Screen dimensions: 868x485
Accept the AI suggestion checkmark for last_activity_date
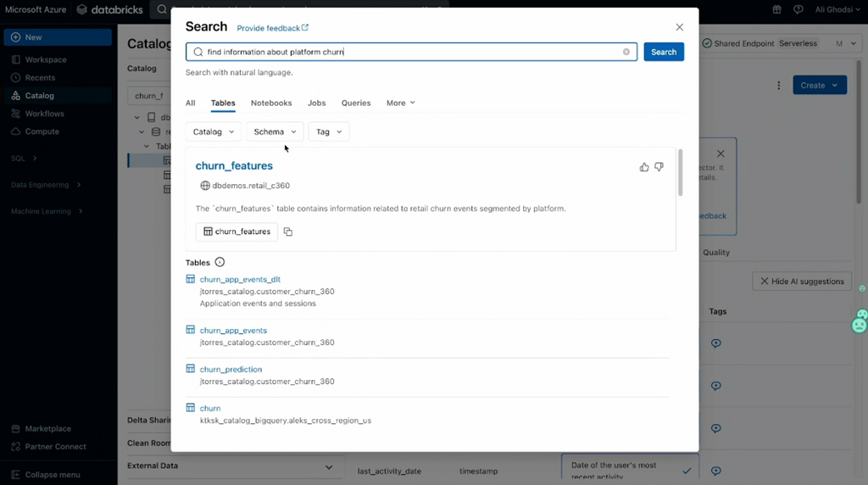point(687,471)
